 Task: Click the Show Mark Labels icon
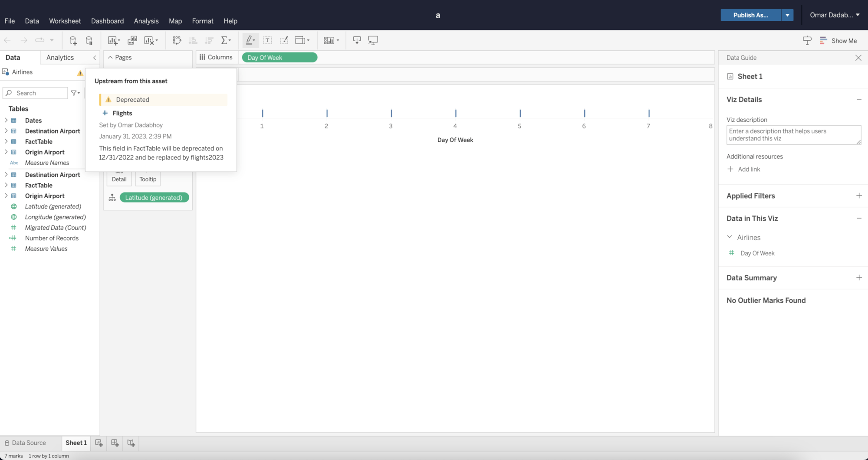[268, 40]
